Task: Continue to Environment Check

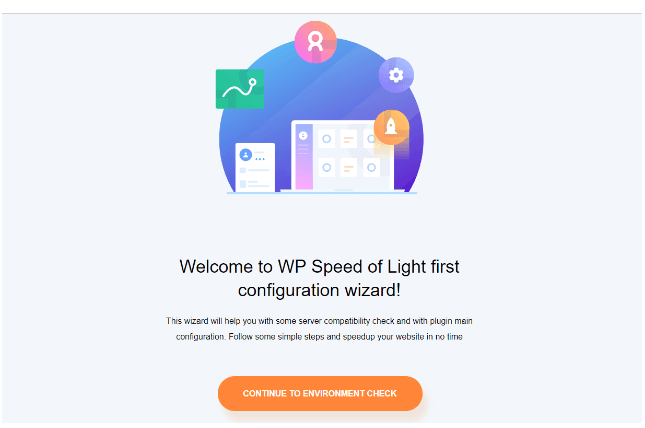Action: click(x=320, y=393)
